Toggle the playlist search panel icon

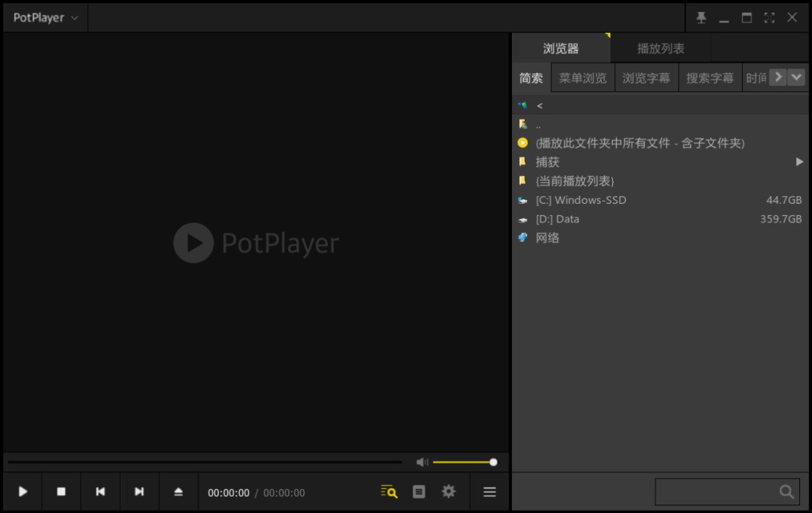pos(389,491)
